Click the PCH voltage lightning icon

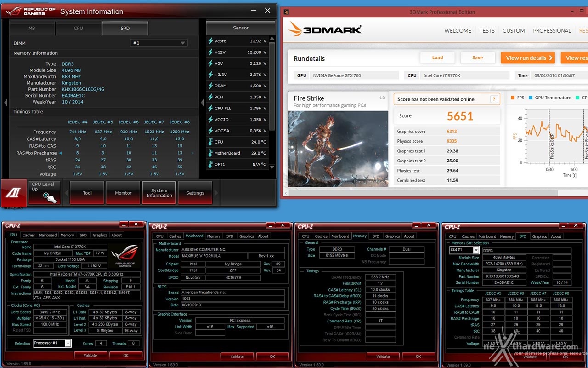click(x=210, y=97)
